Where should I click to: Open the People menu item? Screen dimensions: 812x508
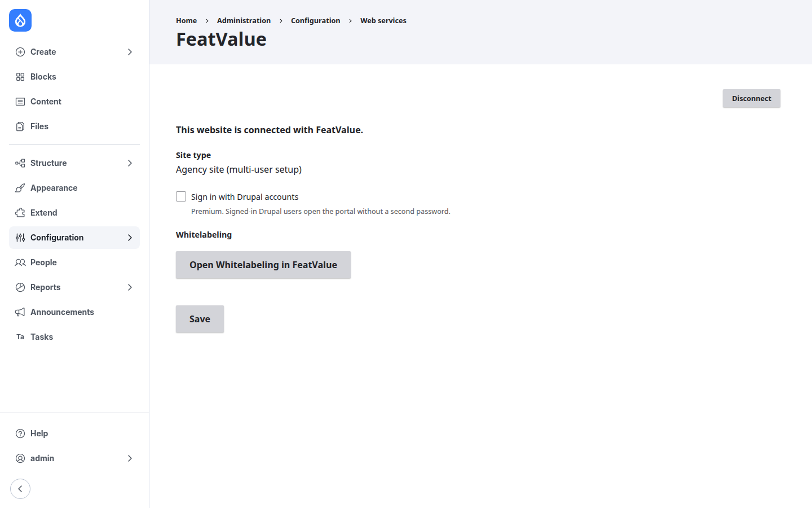pyautogui.click(x=74, y=262)
